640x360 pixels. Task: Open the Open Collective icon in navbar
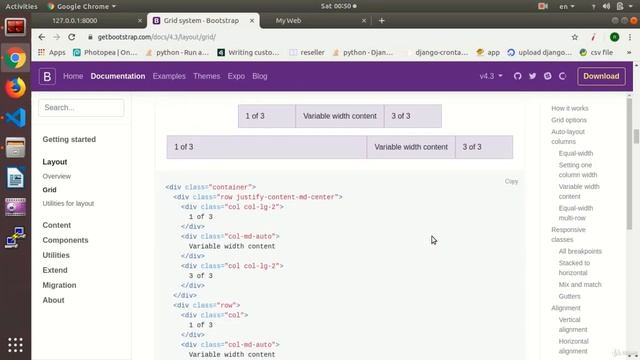562,76
